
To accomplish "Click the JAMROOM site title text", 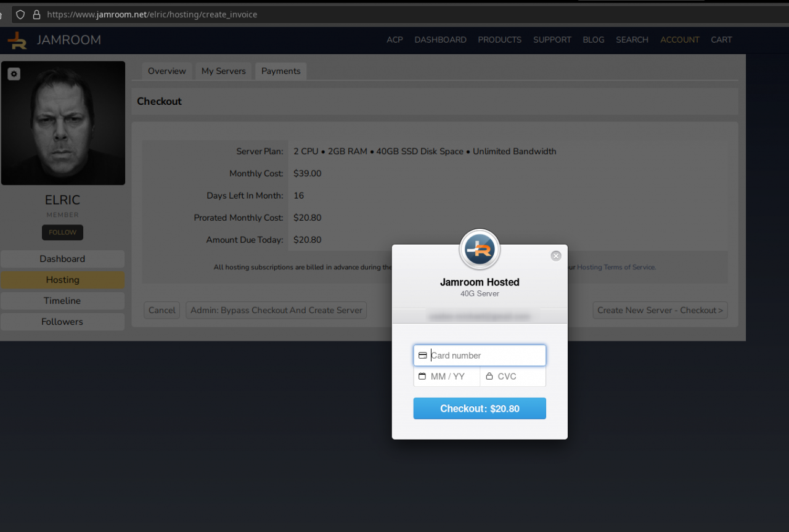I will pyautogui.click(x=69, y=40).
